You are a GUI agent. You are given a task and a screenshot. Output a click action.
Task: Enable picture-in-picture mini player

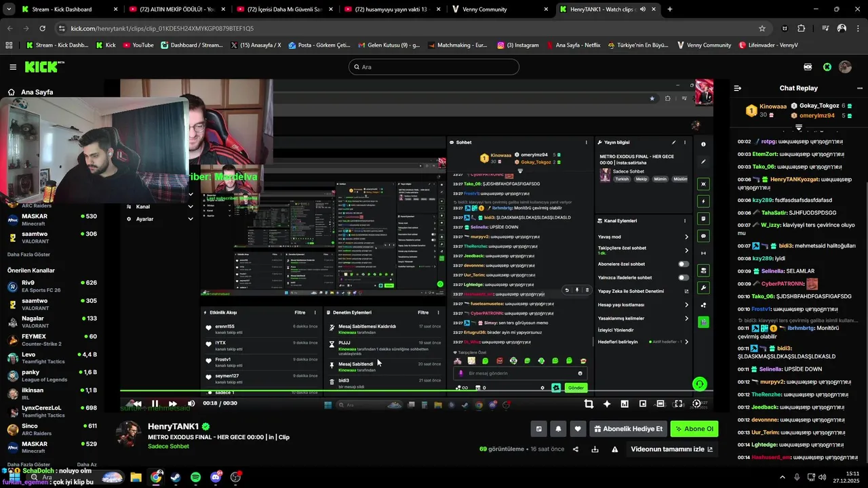[x=643, y=404]
